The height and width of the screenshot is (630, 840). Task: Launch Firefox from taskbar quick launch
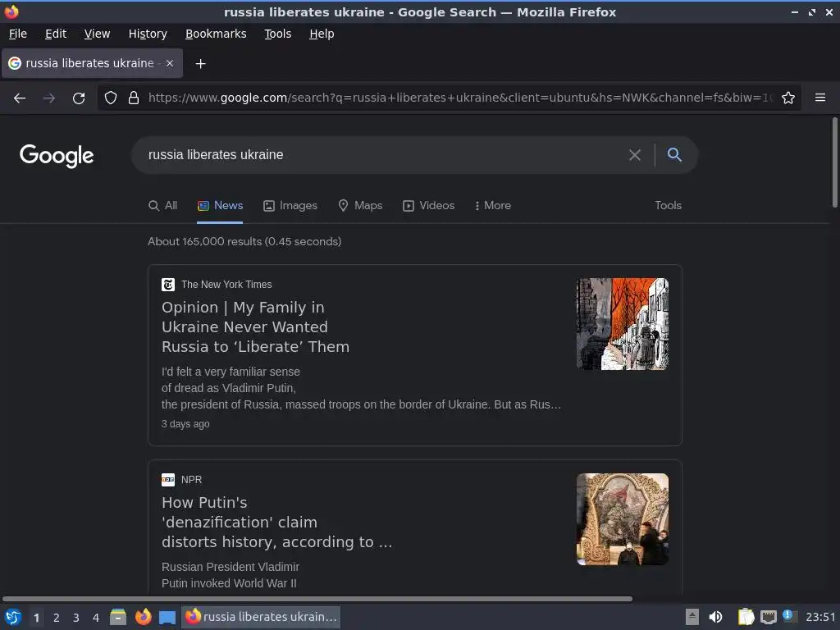[x=143, y=617]
